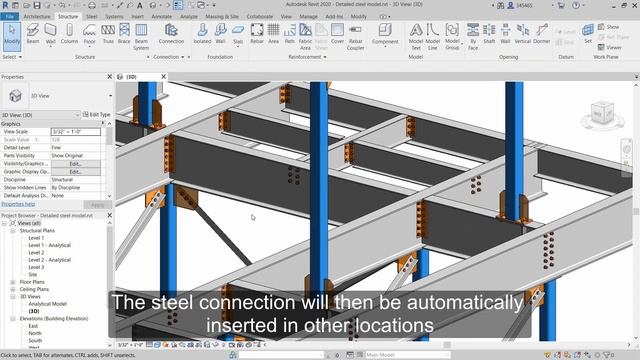The width and height of the screenshot is (640, 360).
Task: Click the Edit Type button
Action: click(x=97, y=115)
